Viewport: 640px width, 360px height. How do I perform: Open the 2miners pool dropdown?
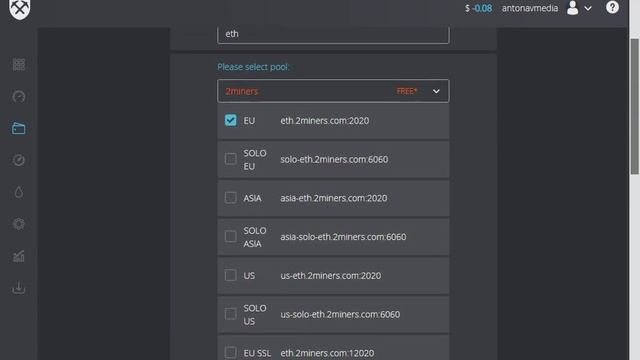[333, 91]
